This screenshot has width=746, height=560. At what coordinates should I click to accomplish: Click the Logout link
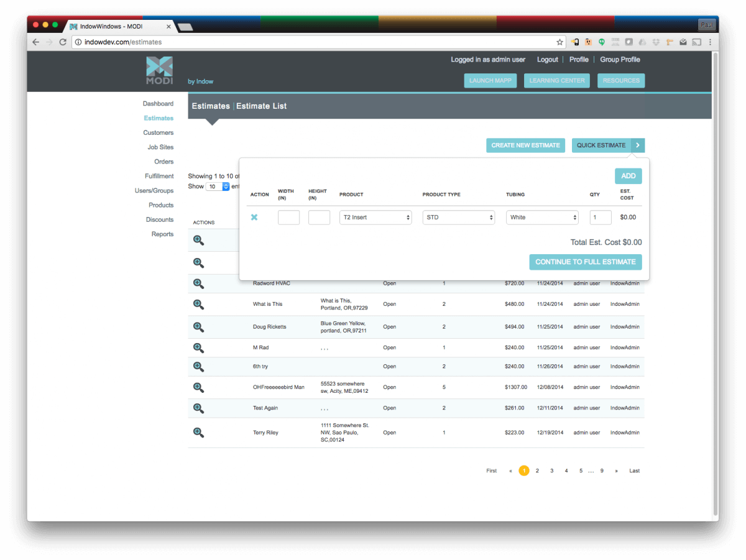coord(547,60)
